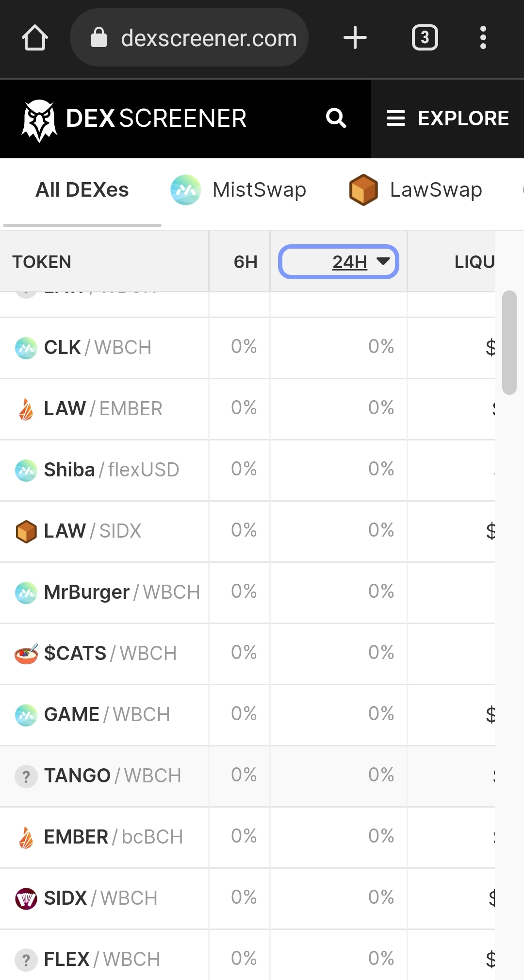Click the LawSwap cube icon

(363, 190)
